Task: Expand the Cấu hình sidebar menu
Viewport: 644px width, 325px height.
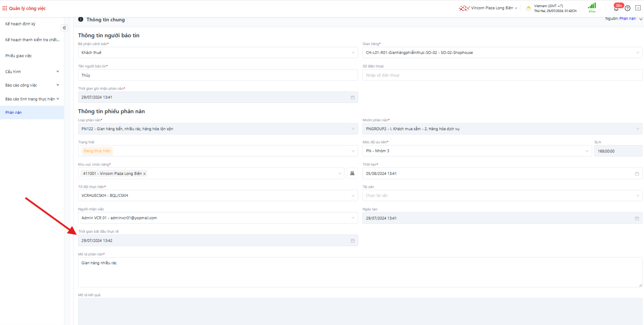Action: (32, 72)
